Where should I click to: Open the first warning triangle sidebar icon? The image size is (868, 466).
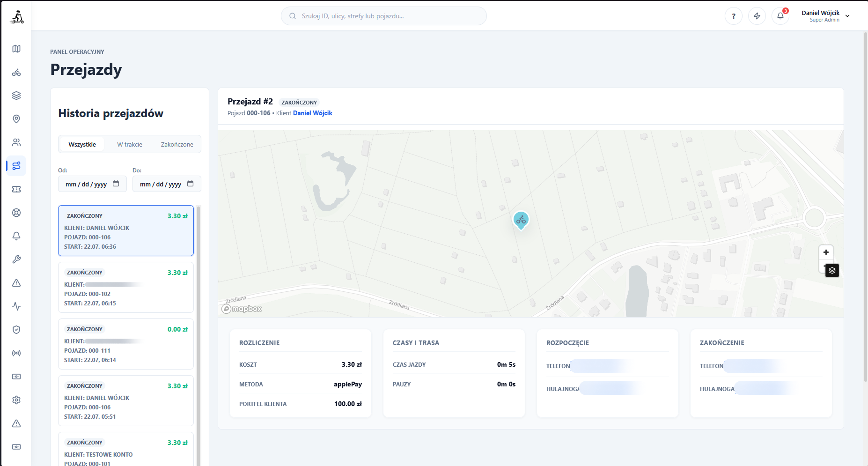(16, 283)
